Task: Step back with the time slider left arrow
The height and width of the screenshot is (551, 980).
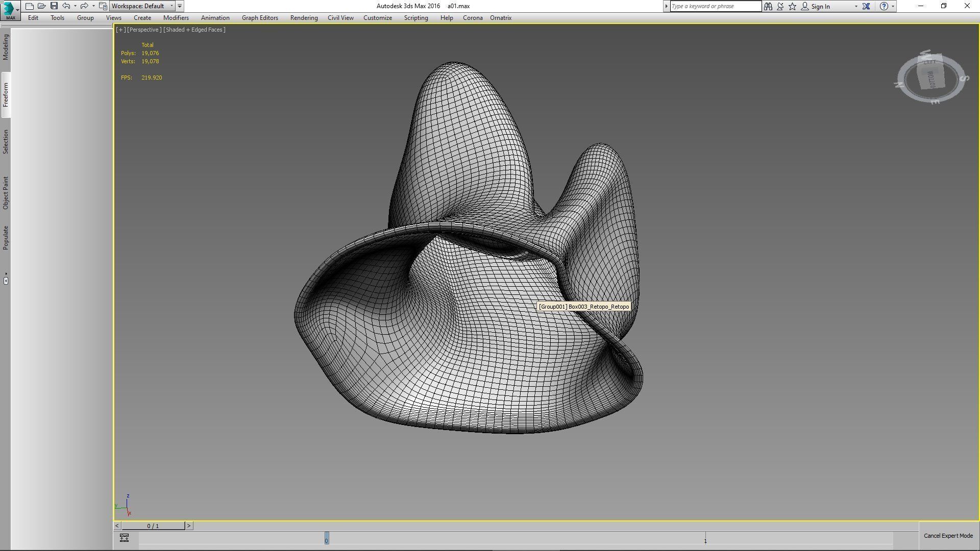Action: 117,525
